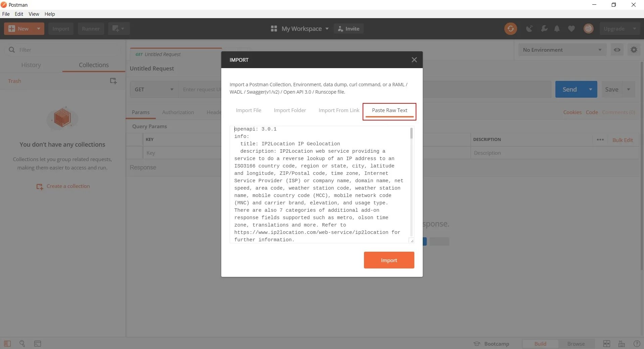
Task: Open the capture requests satellite icon
Action: (x=529, y=29)
